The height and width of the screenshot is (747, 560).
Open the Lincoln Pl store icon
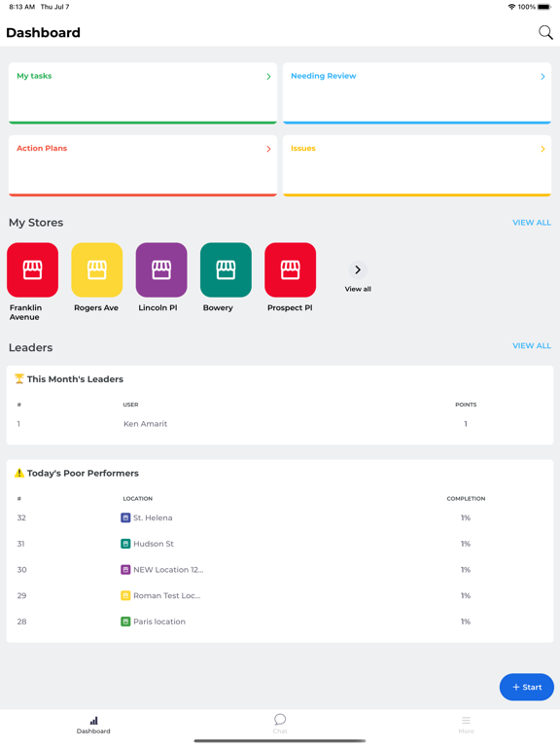pyautogui.click(x=161, y=269)
